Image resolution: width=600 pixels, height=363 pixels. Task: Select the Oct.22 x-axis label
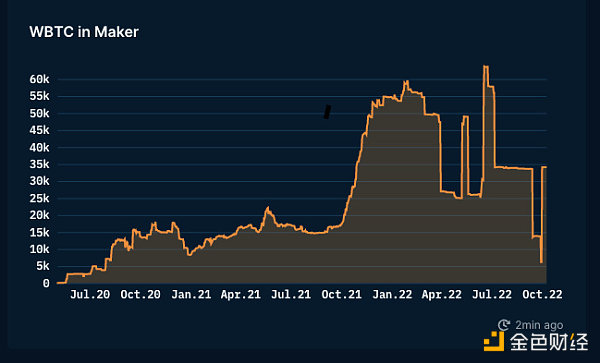(543, 295)
